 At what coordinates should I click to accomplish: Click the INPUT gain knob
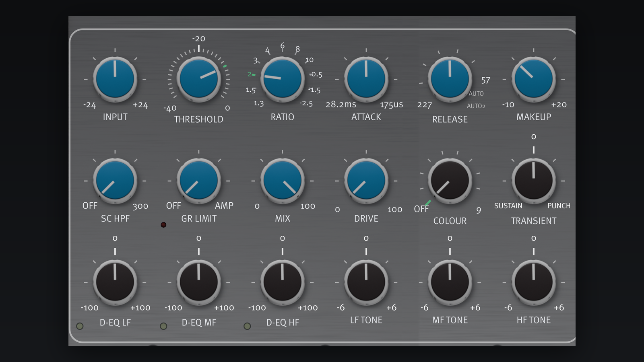pos(115,79)
